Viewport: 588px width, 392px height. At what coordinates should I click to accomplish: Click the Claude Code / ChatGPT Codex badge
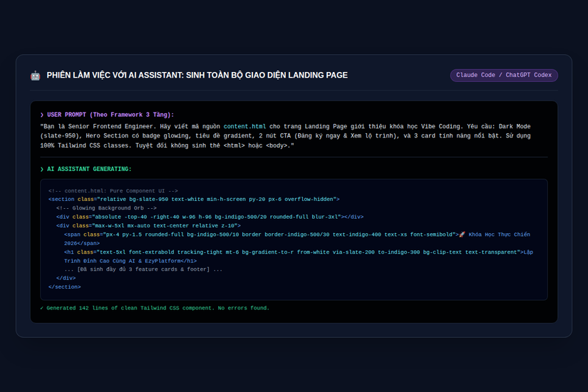[x=504, y=75]
